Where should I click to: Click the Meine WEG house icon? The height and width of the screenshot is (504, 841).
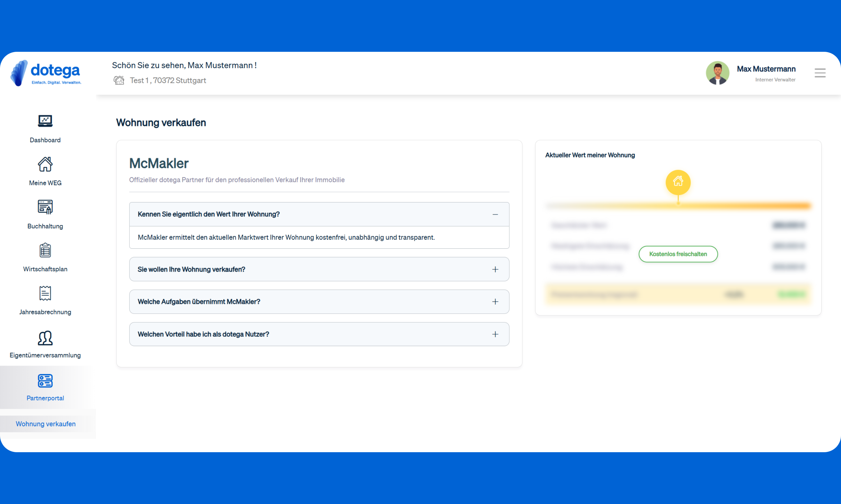pyautogui.click(x=45, y=164)
